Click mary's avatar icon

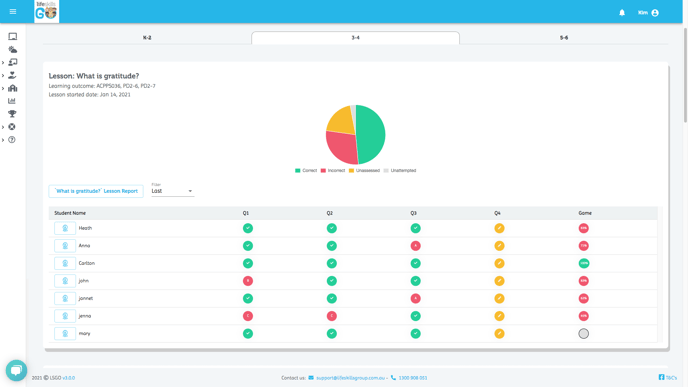point(65,333)
